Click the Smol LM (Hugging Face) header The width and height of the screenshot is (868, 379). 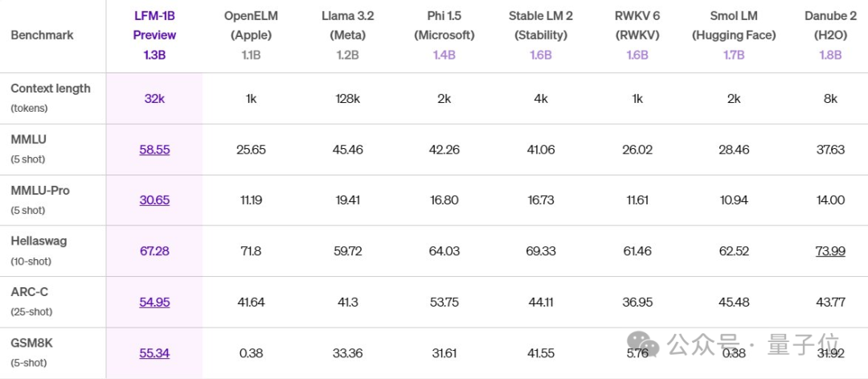pyautogui.click(x=734, y=25)
